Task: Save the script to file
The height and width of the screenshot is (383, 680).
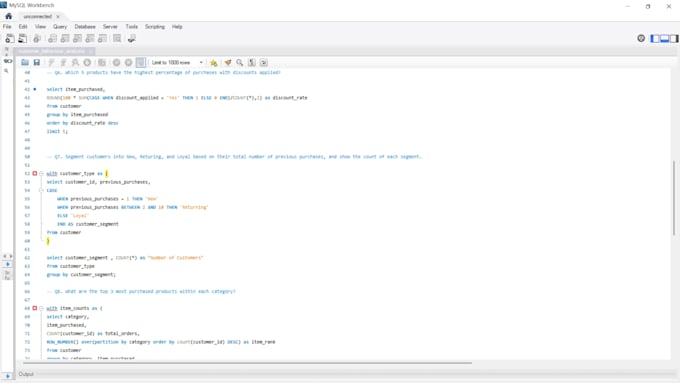Action: point(37,62)
